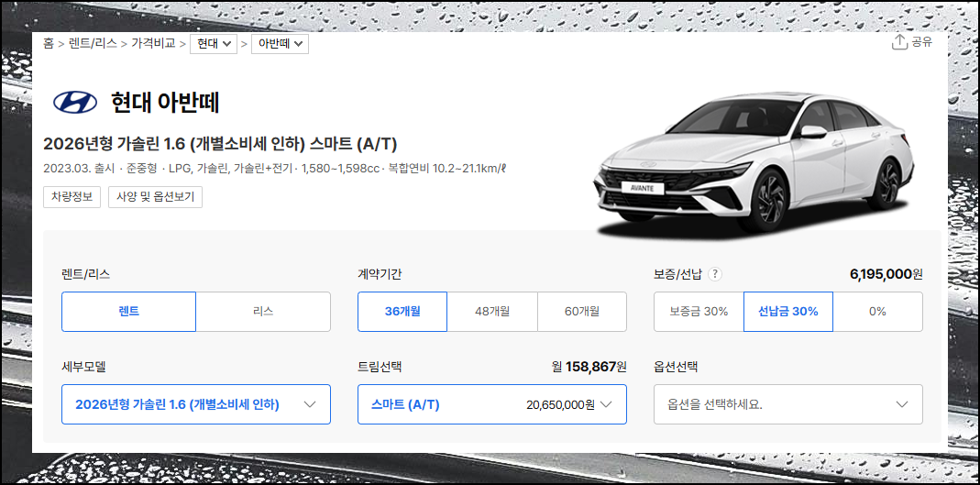This screenshot has width=980, height=485.
Task: Open the 아반떼 model breadcrumb dropdown
Action: [x=280, y=44]
